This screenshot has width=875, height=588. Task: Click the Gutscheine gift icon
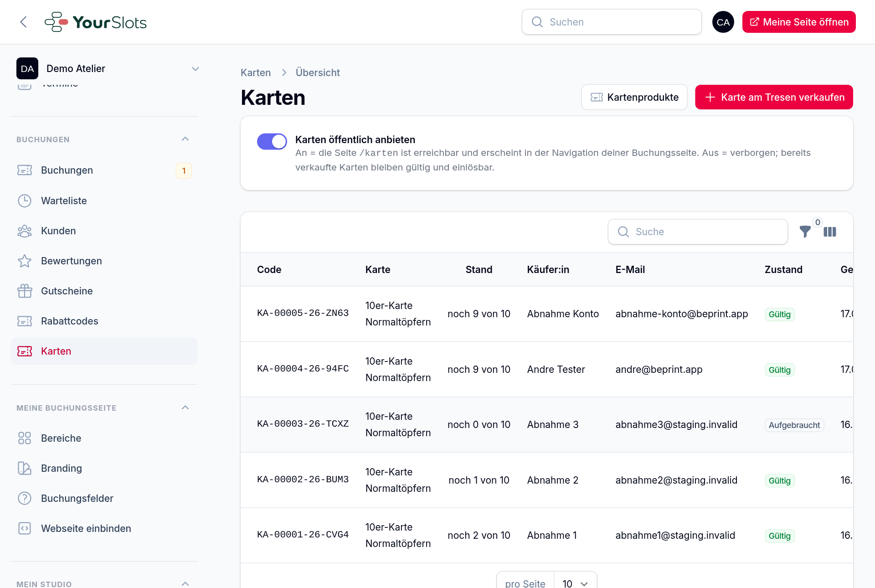click(25, 291)
